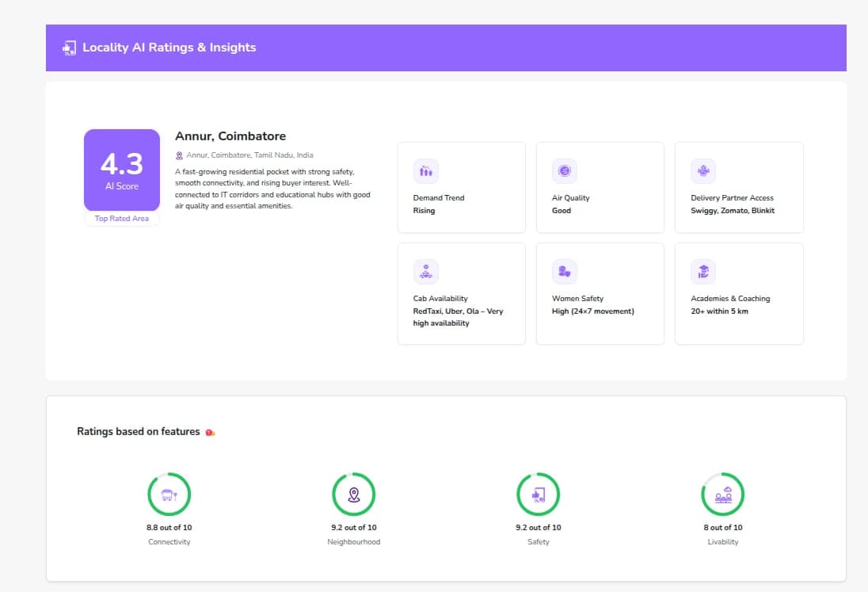
Task: Click the Rising demand value
Action: pos(424,211)
